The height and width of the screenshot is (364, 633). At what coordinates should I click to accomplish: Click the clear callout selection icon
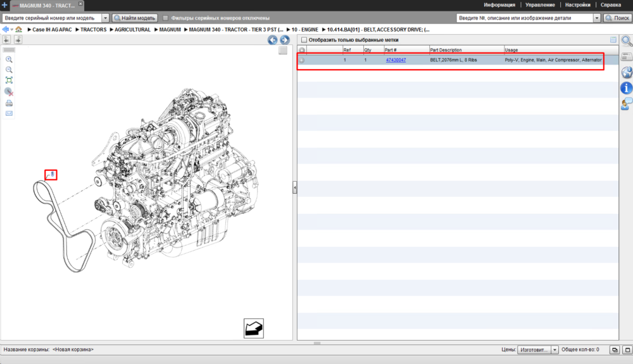(9, 92)
